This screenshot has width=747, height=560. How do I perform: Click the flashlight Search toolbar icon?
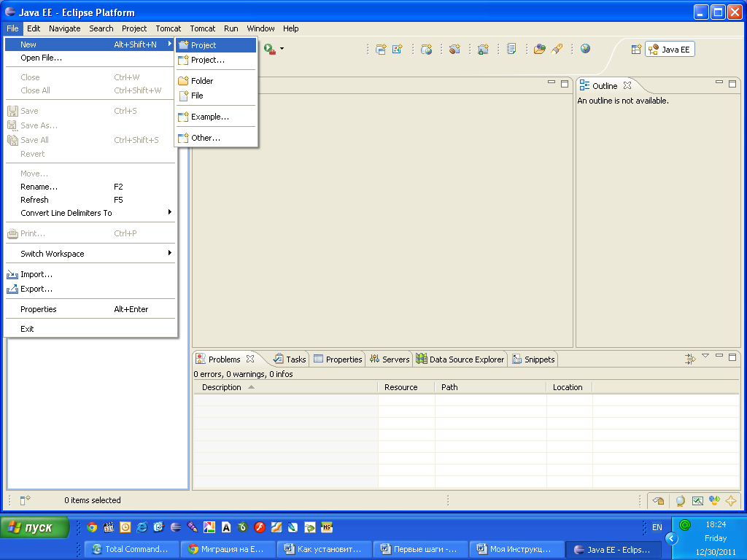click(x=557, y=49)
